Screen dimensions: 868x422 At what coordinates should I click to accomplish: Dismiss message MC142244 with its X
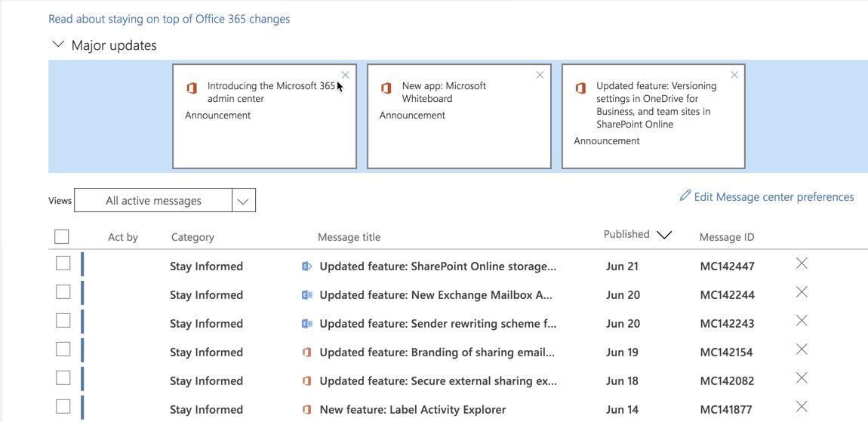pyautogui.click(x=801, y=292)
